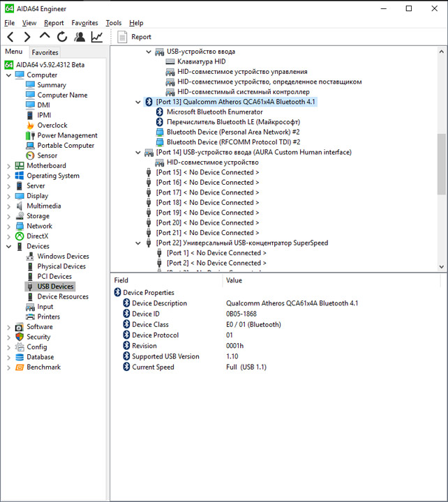The width and height of the screenshot is (448, 502).
Task: Click the device tree scrollbar down arrow
Action: pyautogui.click(x=442, y=266)
